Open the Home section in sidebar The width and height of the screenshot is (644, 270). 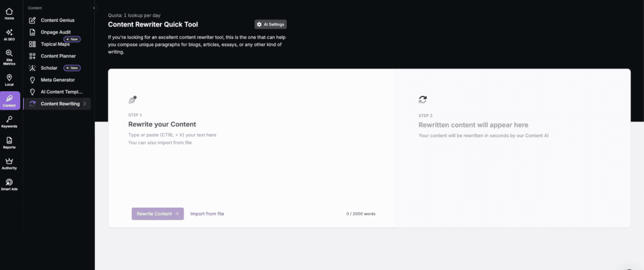[x=9, y=13]
